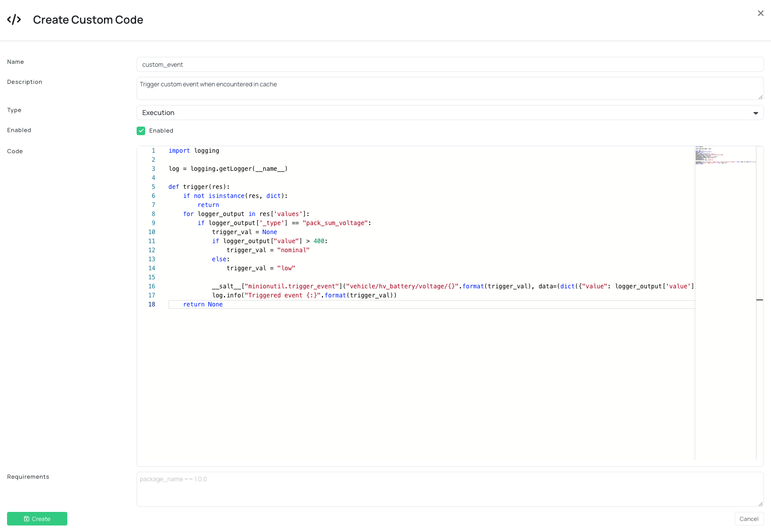Click the __salt__ minionutil.trigger_event line
Screen dimensions: 771x532
[453, 286]
